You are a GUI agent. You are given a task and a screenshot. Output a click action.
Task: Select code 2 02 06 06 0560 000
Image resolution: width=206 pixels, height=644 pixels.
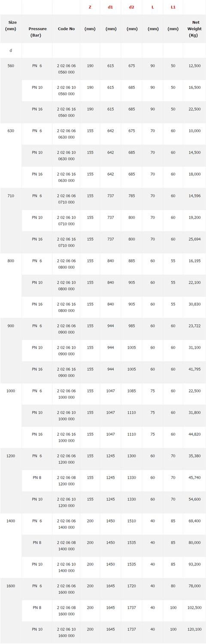pyautogui.click(x=66, y=69)
